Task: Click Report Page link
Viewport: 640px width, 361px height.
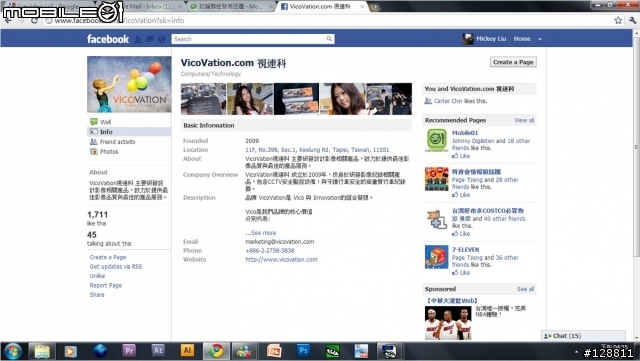Action: [106, 285]
